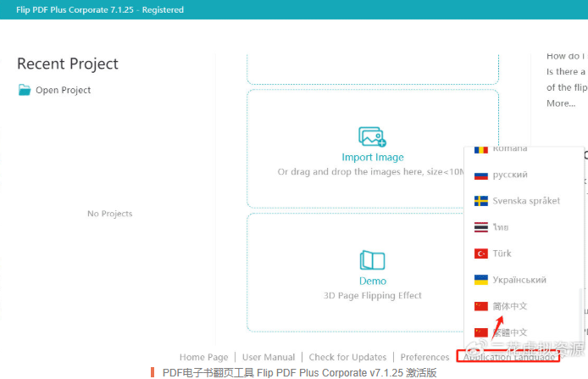This screenshot has height=379, width=588.
Task: Click the Turkish flag icon
Action: (481, 254)
